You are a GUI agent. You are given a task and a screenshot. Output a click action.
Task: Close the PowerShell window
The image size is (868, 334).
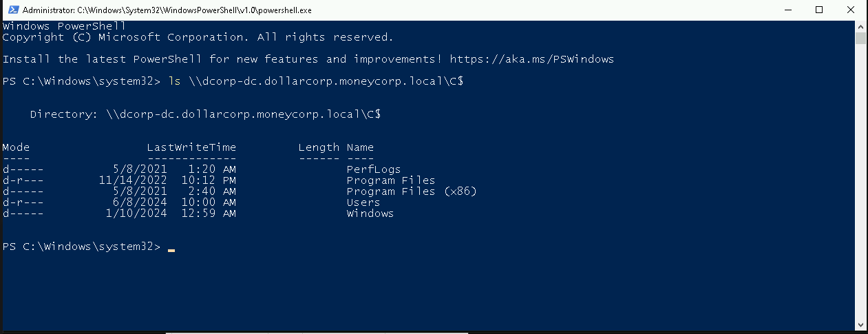click(x=851, y=10)
